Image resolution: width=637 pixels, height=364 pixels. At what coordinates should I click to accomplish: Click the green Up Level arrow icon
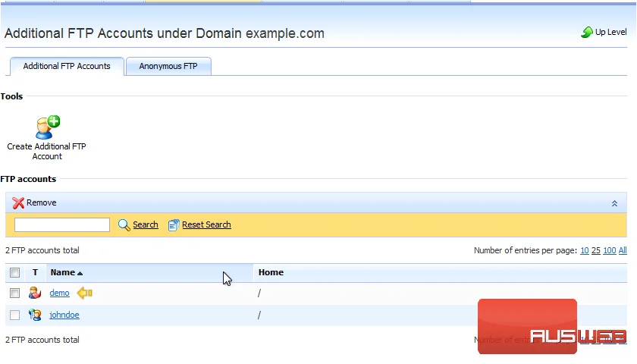point(587,32)
